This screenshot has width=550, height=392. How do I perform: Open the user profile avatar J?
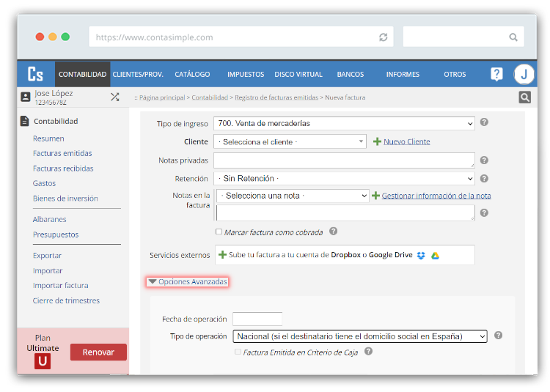point(524,74)
